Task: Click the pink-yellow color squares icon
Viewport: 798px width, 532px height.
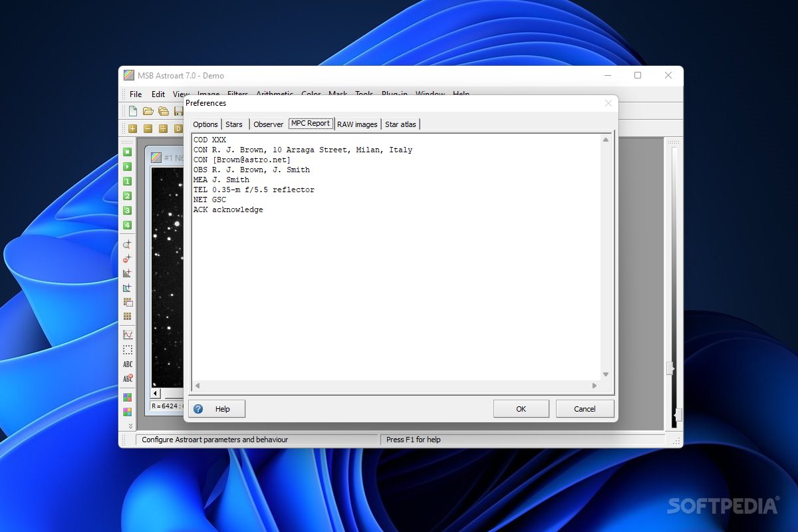Action: coord(127,412)
